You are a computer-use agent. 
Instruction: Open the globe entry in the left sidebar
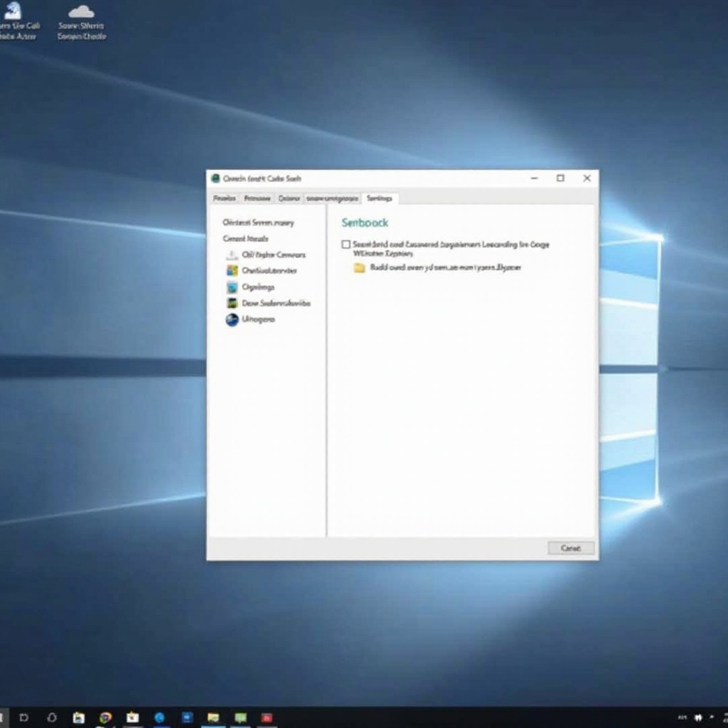coord(233,319)
